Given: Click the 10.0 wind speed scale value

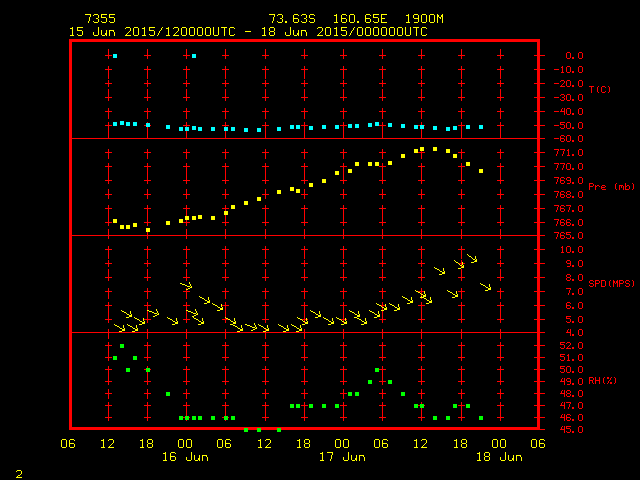Looking at the screenshot, I should 568,250.
